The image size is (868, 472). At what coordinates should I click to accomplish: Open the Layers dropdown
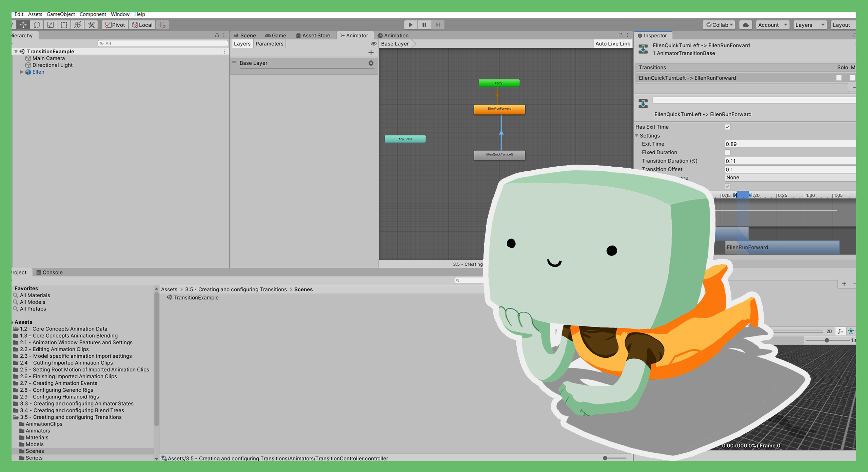[x=809, y=25]
